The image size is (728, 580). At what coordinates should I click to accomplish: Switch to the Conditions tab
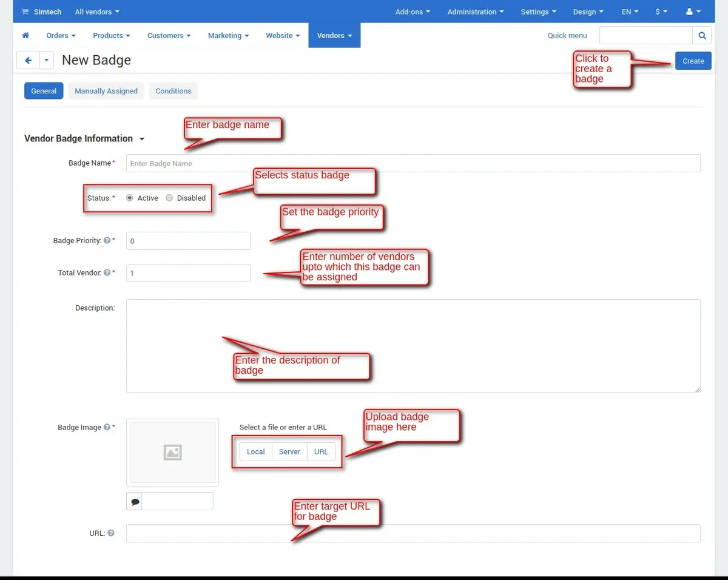point(174,91)
